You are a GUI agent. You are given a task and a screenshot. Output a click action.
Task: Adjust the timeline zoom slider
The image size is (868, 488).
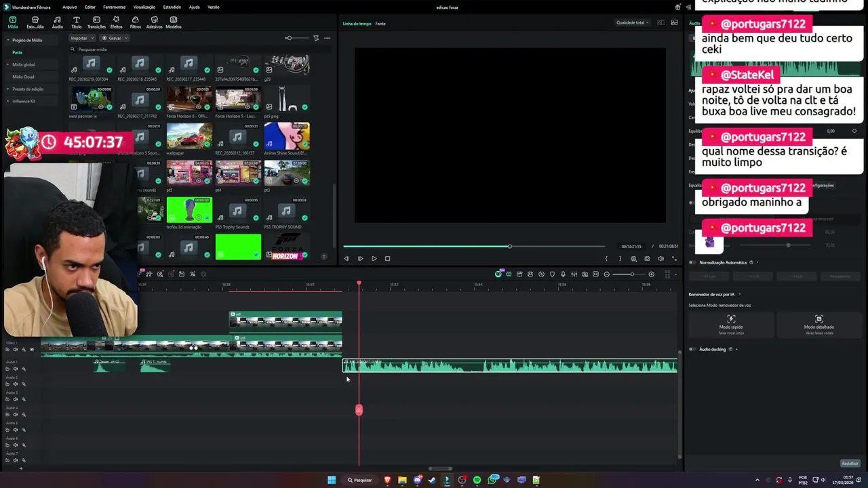click(629, 274)
